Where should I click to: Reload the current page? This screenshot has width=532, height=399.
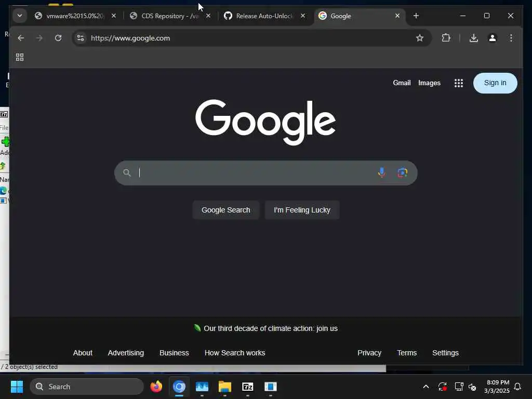[58, 38]
